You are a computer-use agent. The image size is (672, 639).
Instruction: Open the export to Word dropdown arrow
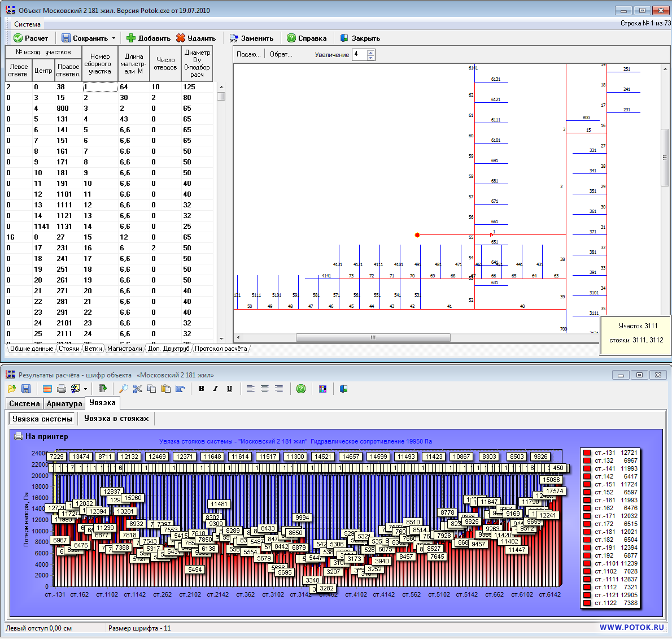[85, 389]
